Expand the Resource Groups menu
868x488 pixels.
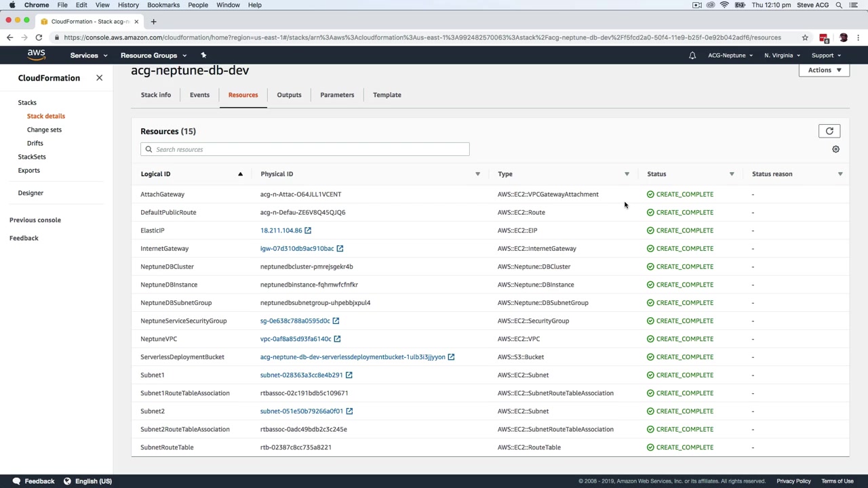click(153, 56)
